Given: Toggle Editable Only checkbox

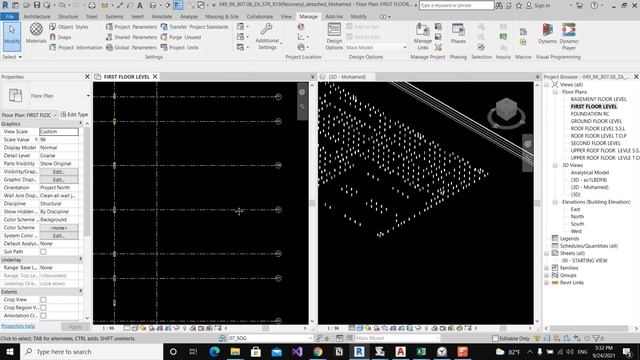Looking at the screenshot, I should click(x=495, y=338).
